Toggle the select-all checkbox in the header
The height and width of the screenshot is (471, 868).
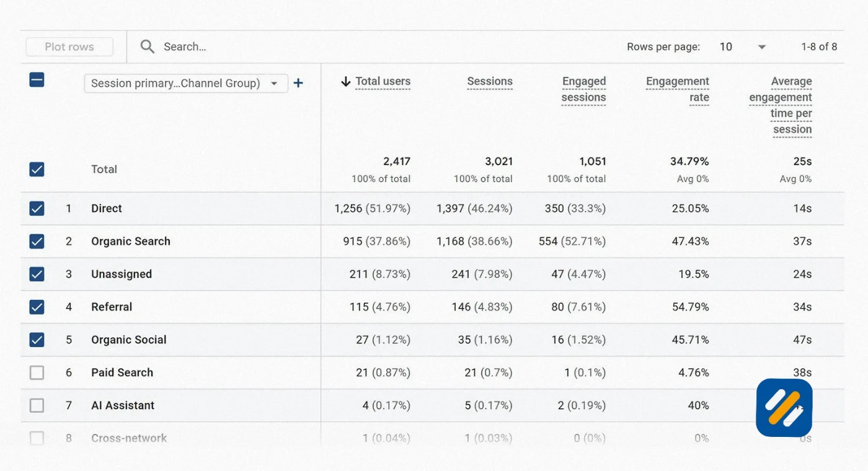click(37, 79)
